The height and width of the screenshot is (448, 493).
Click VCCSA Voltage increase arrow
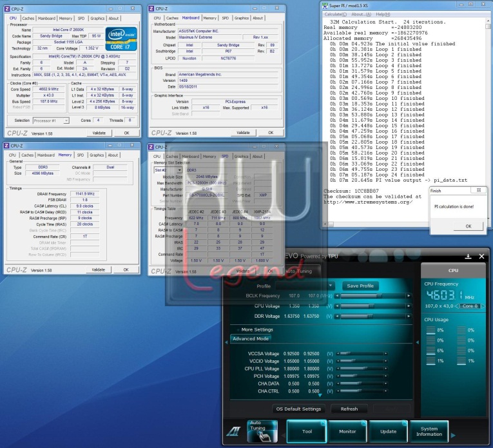coord(385,354)
